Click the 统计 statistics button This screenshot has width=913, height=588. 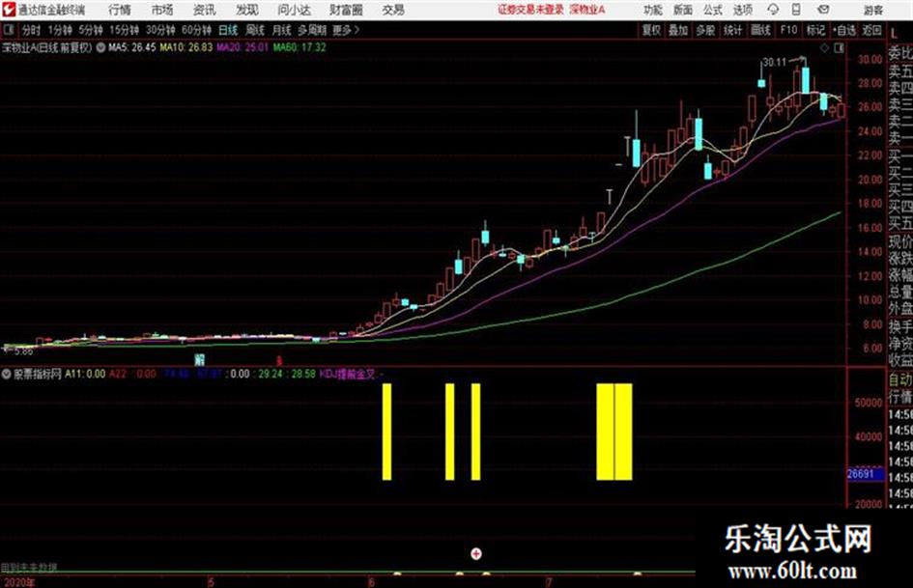pyautogui.click(x=732, y=30)
